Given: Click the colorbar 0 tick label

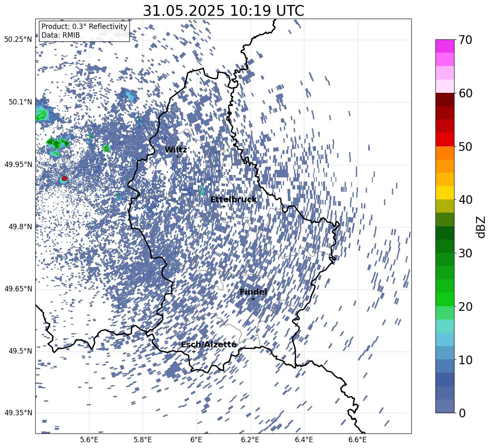Looking at the screenshot, I should click(x=462, y=413).
